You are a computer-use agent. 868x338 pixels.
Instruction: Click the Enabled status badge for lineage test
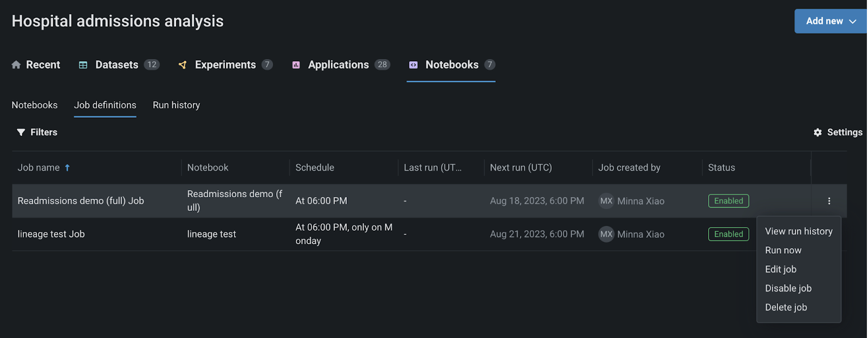728,234
